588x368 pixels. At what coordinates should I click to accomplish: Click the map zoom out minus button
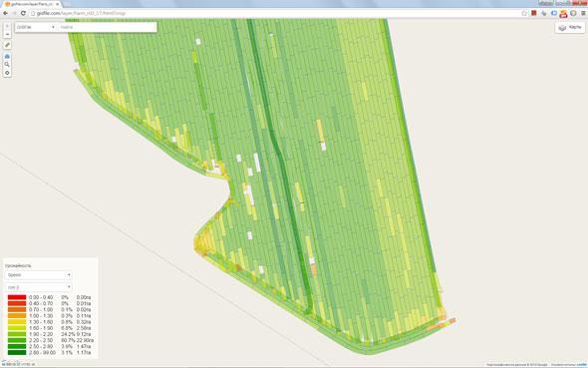click(7, 34)
